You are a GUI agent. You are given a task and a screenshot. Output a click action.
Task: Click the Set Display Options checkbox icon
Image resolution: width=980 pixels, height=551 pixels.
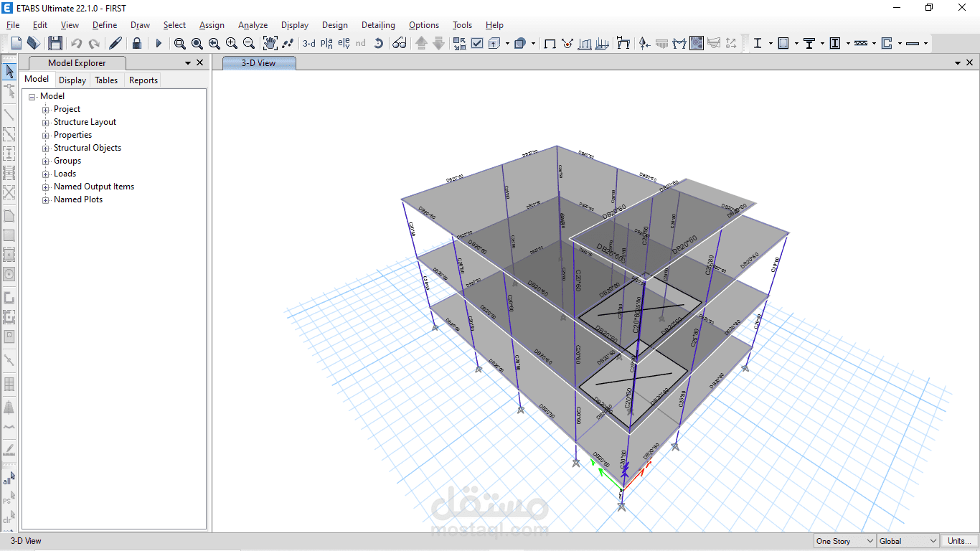476,43
